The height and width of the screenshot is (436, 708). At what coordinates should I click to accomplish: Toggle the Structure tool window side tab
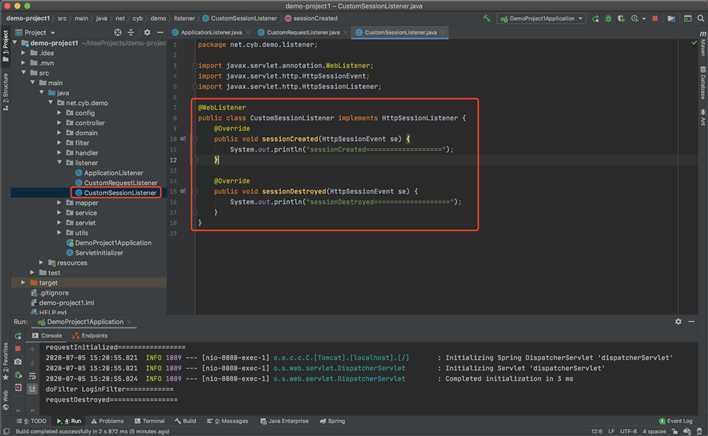5,92
